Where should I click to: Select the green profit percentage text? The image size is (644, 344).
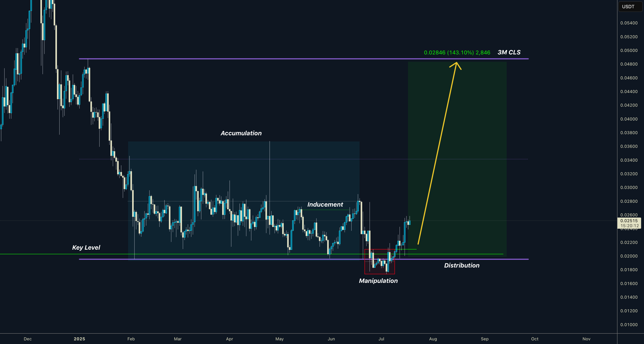pos(457,52)
